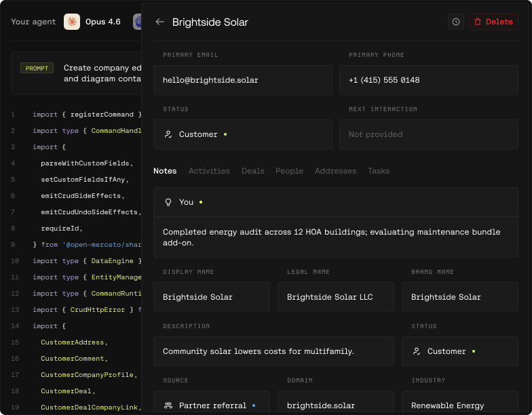Screen dimensions: 532x415
Task: Edit the primary email field
Action: tap(243, 80)
